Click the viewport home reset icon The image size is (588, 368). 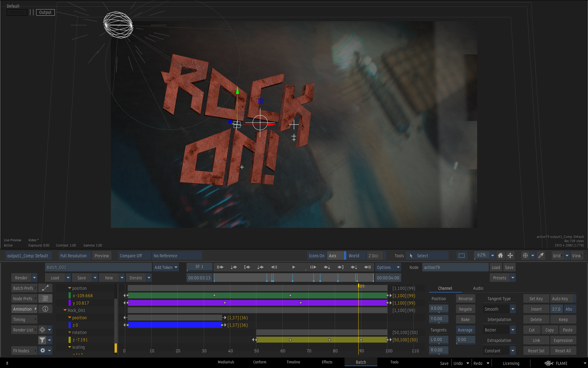pos(500,255)
